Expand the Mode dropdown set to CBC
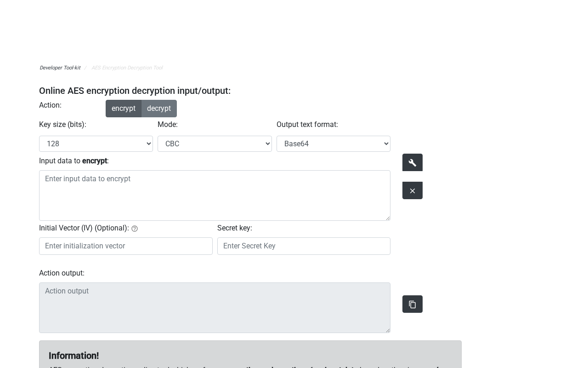 [x=215, y=144]
